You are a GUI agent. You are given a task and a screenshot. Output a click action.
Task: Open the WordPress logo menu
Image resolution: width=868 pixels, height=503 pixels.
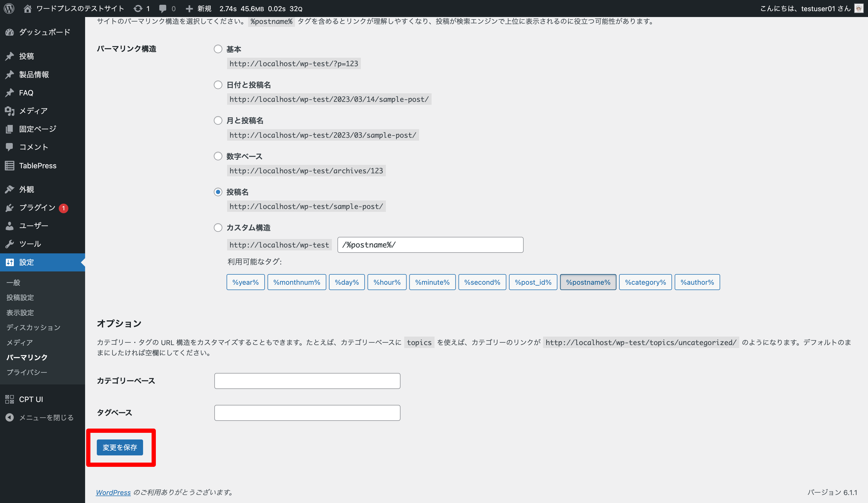(x=9, y=8)
